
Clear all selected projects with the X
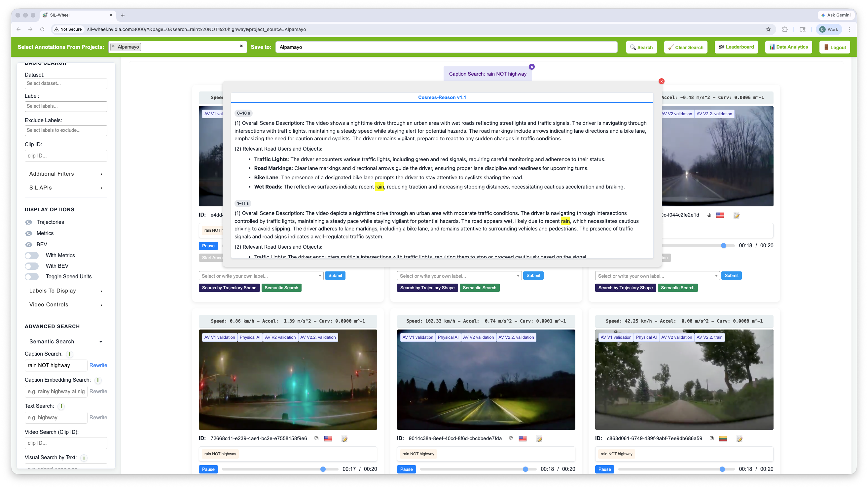[241, 46]
